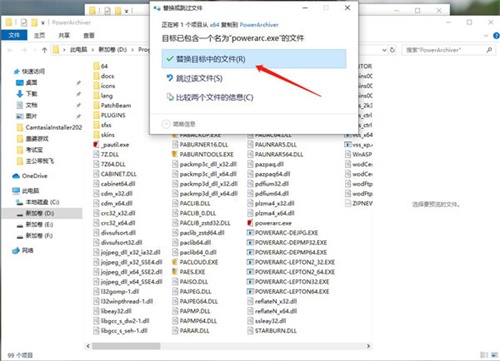Select the icons folder icon
Viewport: 500px width, 361px height.
[96, 86]
